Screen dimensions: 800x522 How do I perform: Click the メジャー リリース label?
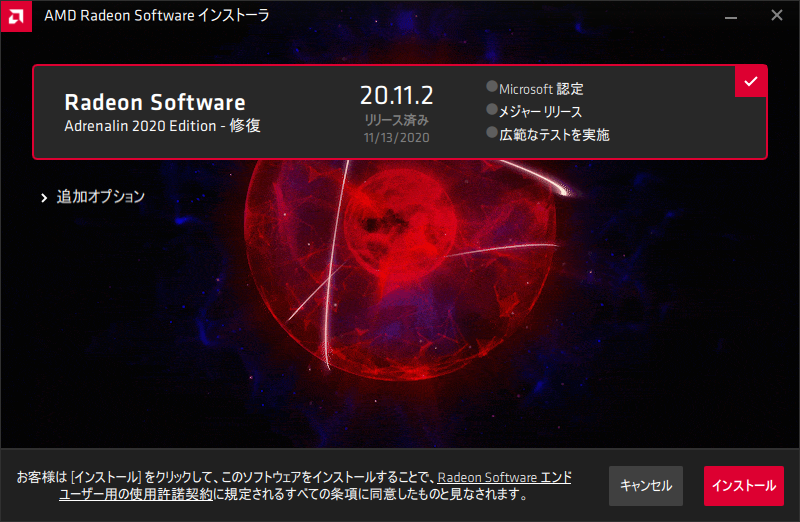(540, 112)
